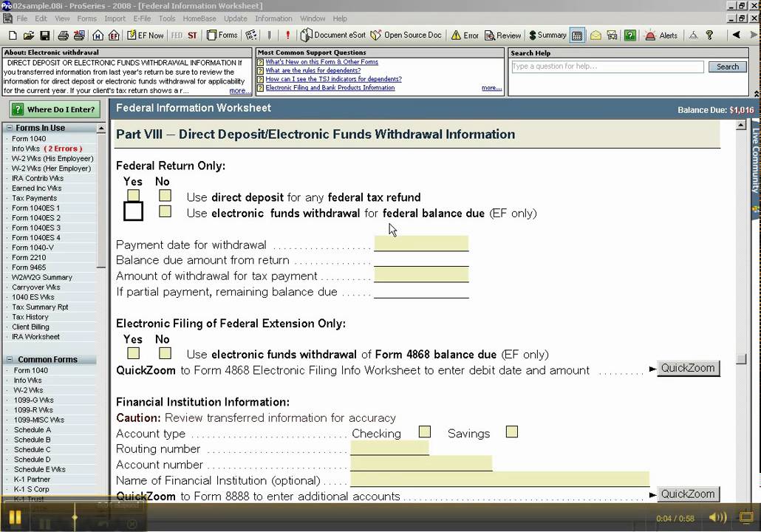The height and width of the screenshot is (532, 761).
Task: QuickZoom to Form 8888 additional accounts
Action: (688, 494)
